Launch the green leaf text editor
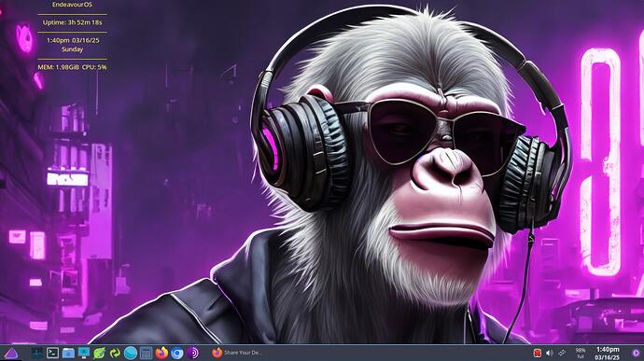The width and height of the screenshot is (644, 361). tap(99, 353)
